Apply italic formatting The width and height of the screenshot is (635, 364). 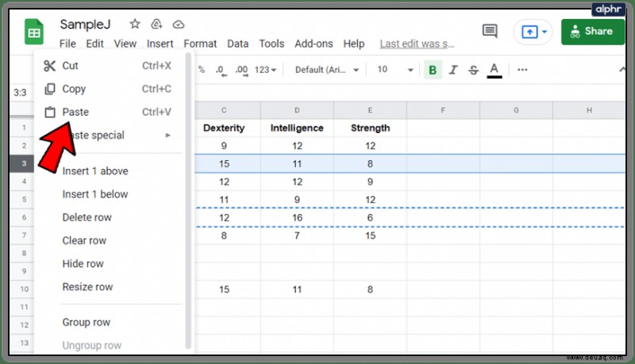pyautogui.click(x=453, y=70)
